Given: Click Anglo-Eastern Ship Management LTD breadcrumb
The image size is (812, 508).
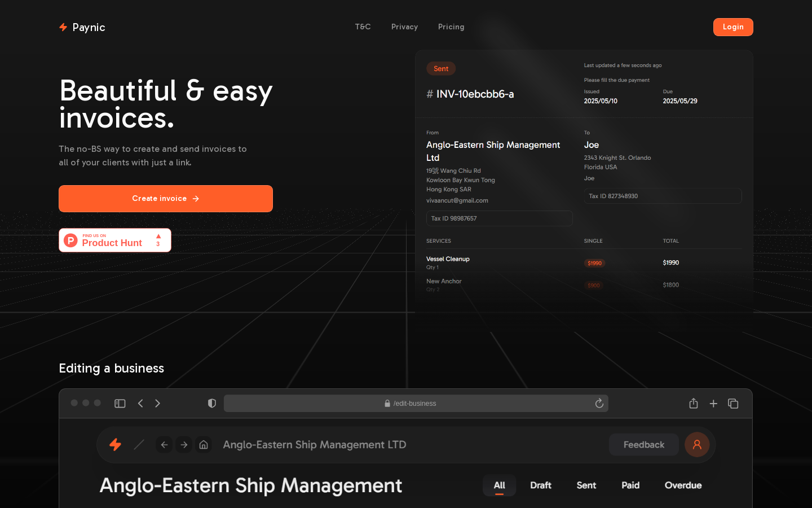Looking at the screenshot, I should point(315,445).
